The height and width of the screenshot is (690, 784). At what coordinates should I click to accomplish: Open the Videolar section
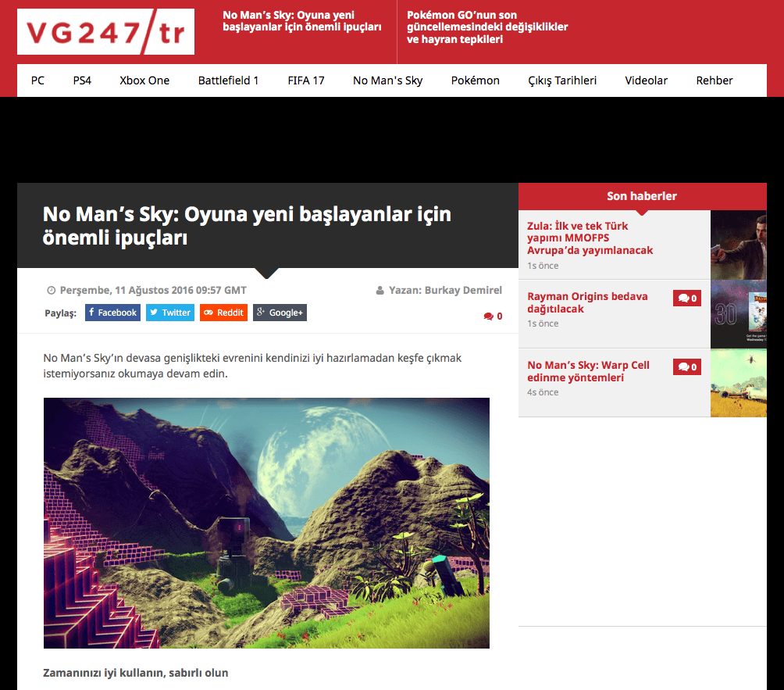646,80
